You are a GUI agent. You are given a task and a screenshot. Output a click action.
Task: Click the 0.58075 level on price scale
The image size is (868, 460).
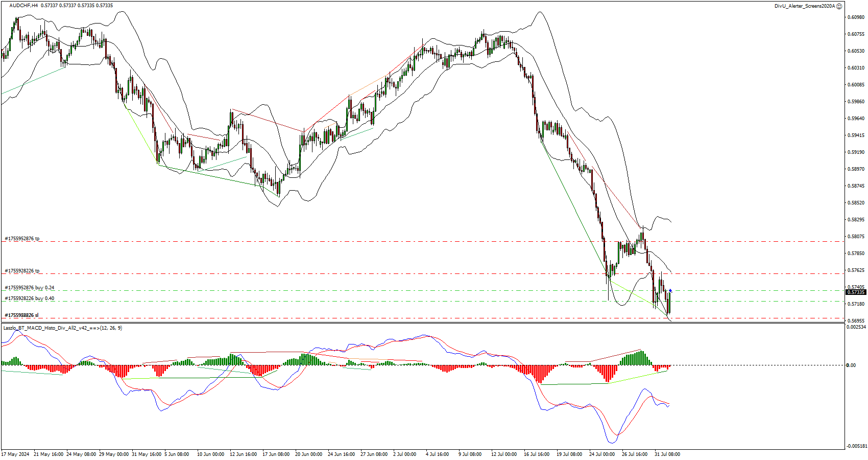coord(856,237)
